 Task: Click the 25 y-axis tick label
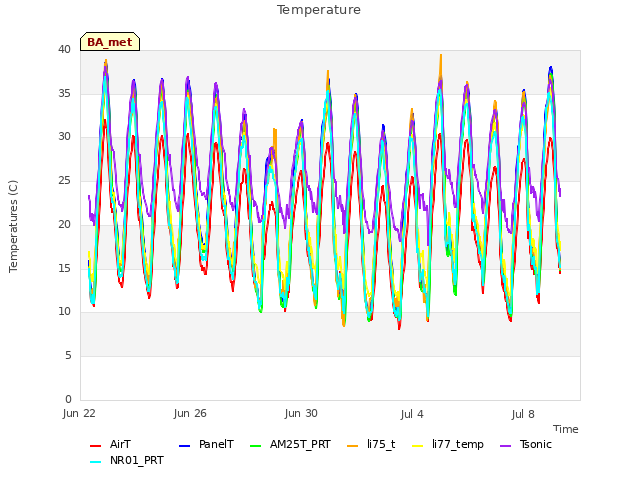[x=64, y=180]
